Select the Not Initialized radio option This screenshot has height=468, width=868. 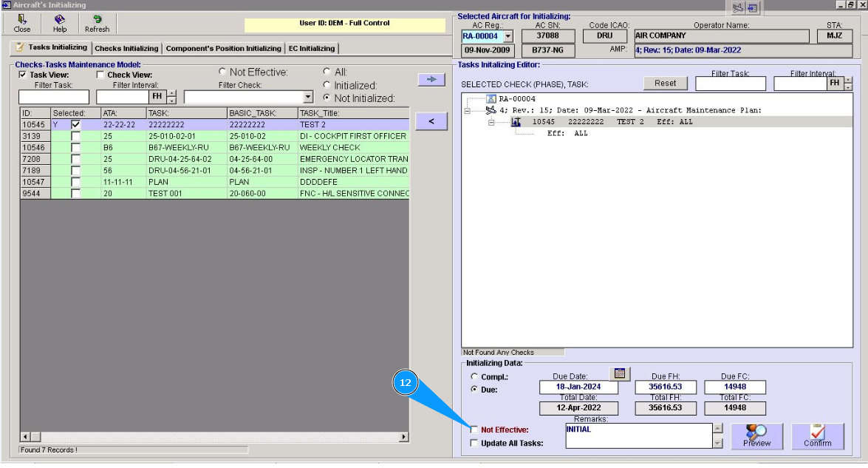tap(327, 98)
